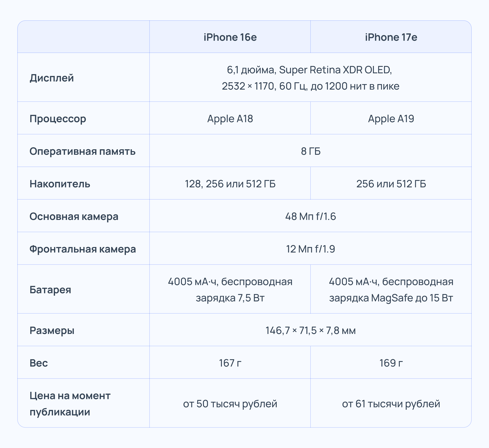Click the от 61 тысячи рублей price

391,404
